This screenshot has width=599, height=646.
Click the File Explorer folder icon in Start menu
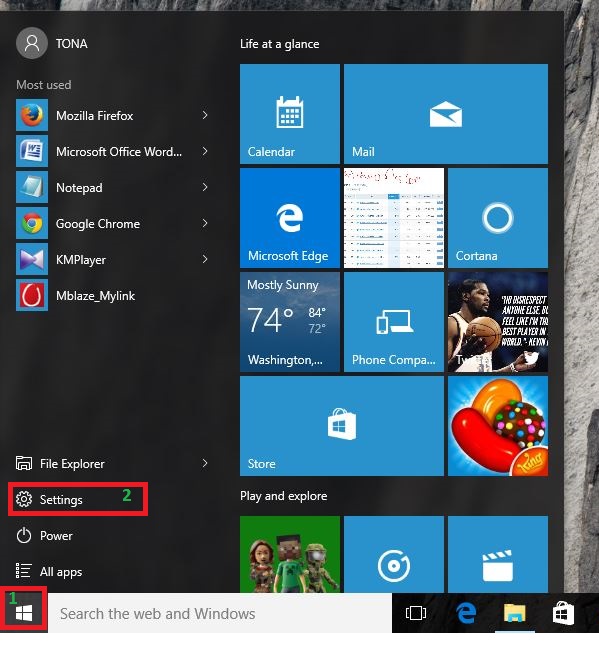pyautogui.click(x=23, y=463)
